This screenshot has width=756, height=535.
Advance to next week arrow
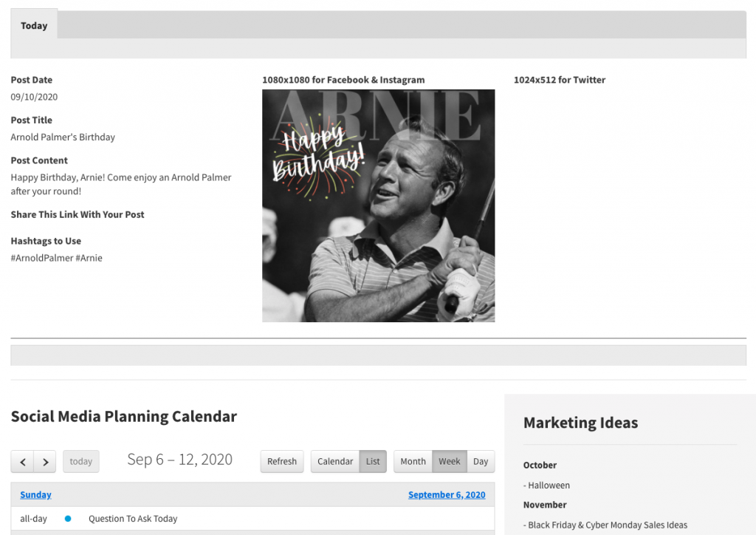click(x=45, y=462)
